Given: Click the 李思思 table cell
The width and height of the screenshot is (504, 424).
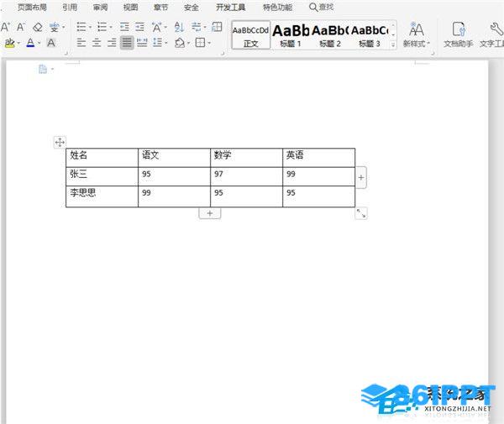Looking at the screenshot, I should [x=102, y=196].
